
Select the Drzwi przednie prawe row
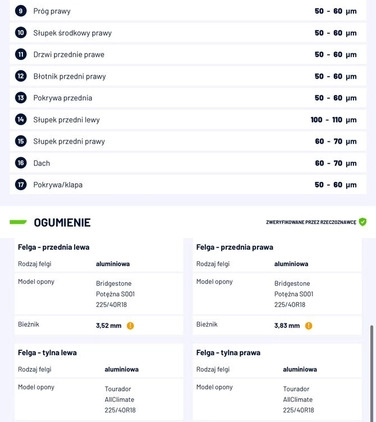[x=188, y=54]
